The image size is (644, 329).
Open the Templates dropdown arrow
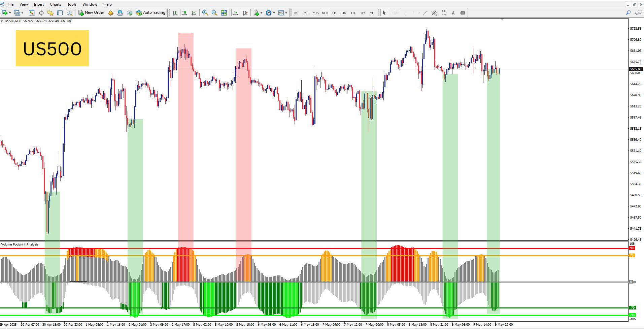[286, 13]
